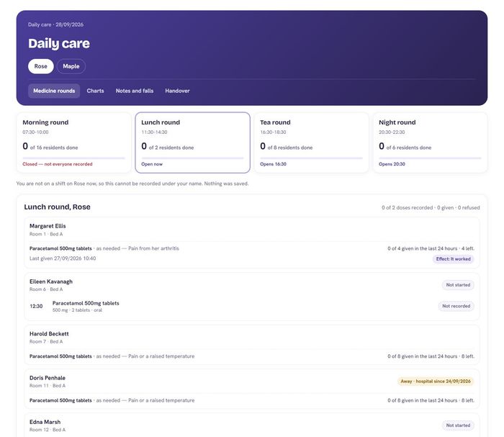Open the Medicine rounds tab
The width and height of the screenshot is (504, 437).
(54, 91)
